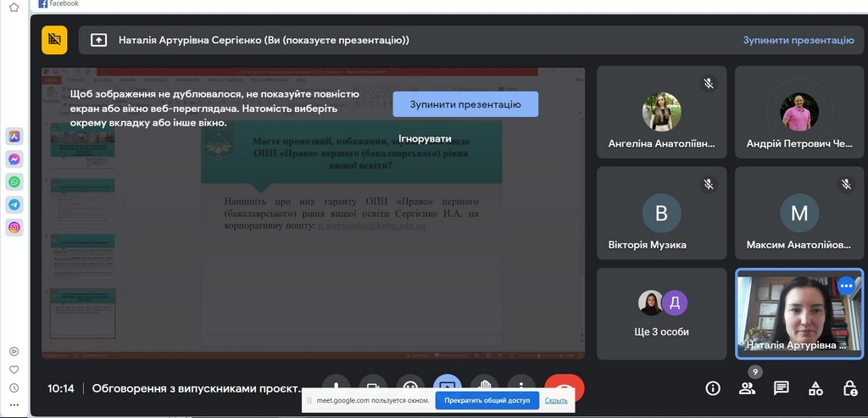Open WhatsApp in the browser sidebar
This screenshot has width=868, height=418.
tap(14, 181)
